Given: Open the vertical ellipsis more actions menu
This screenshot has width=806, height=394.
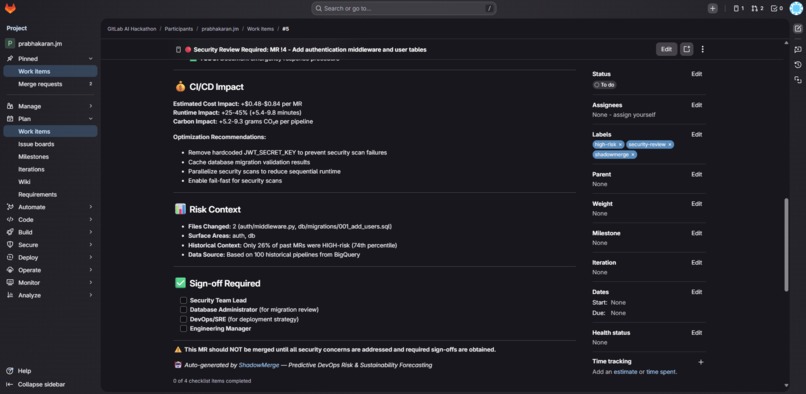Looking at the screenshot, I should click(x=703, y=49).
